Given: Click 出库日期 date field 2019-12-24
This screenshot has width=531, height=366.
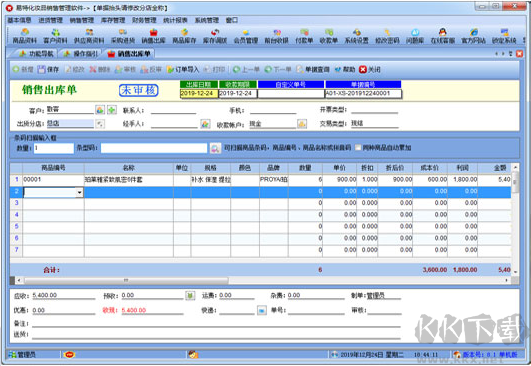Looking at the screenshot, I should (x=199, y=93).
